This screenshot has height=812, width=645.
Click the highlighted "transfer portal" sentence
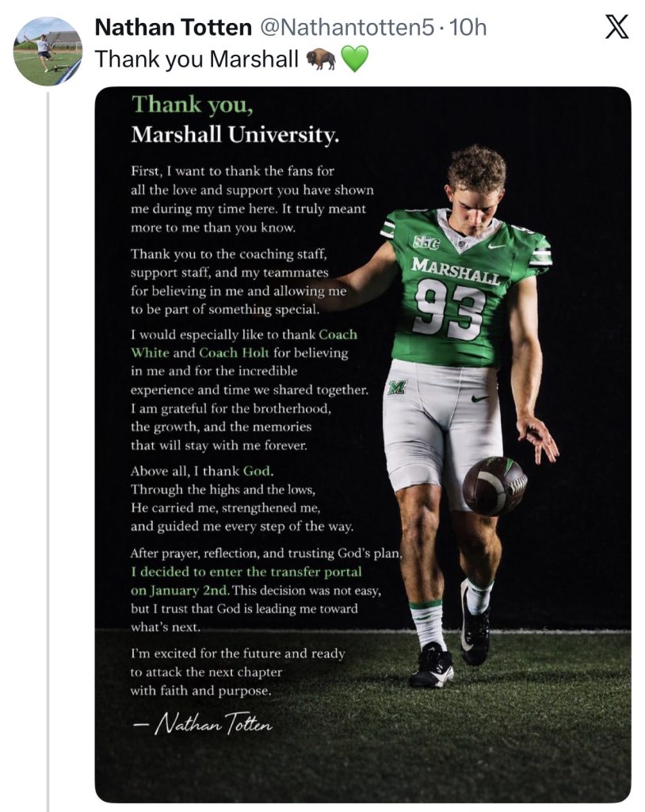coord(246,572)
